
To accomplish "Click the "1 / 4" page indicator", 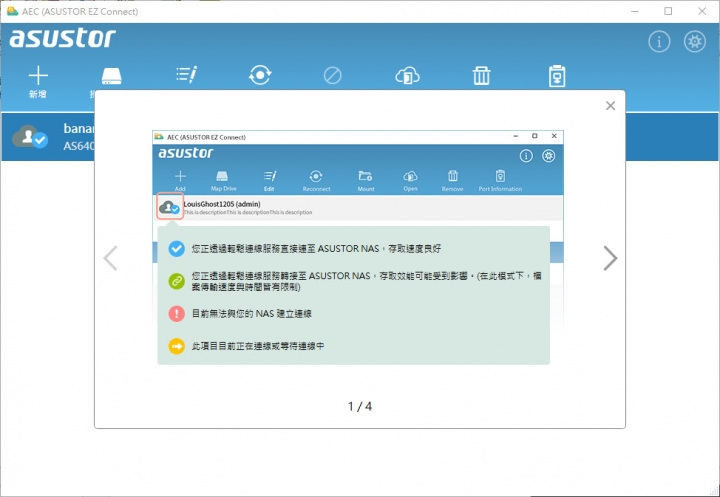I will pos(360,407).
